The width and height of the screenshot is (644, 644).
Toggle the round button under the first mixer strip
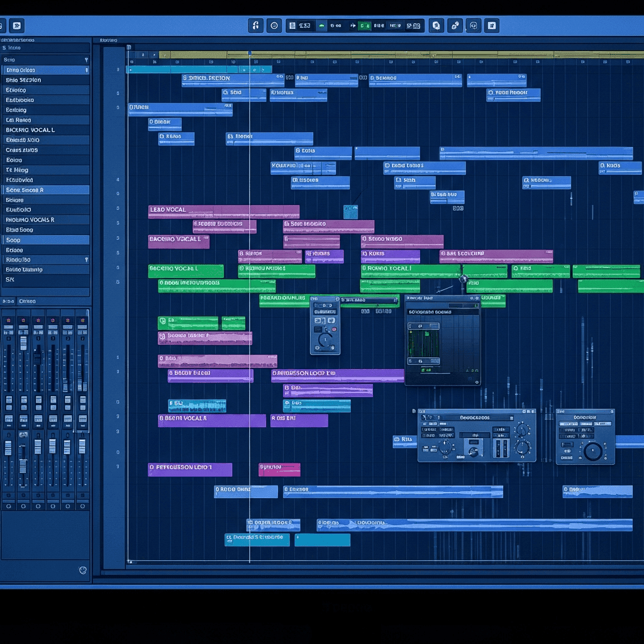9,506
